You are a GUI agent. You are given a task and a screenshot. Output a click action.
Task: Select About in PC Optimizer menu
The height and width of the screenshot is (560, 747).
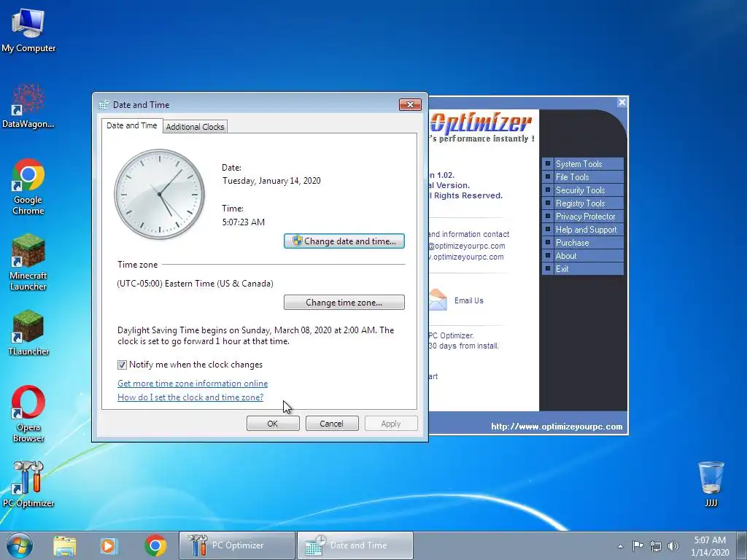(x=583, y=256)
